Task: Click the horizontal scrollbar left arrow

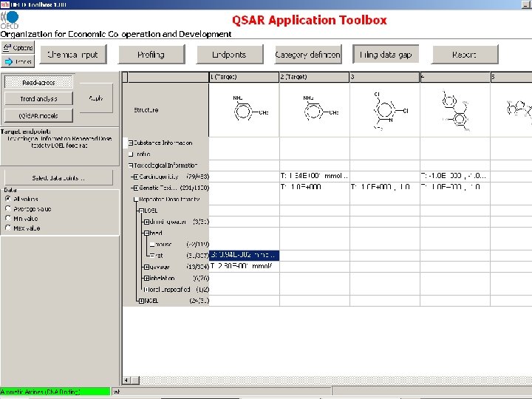Action: coord(126,381)
